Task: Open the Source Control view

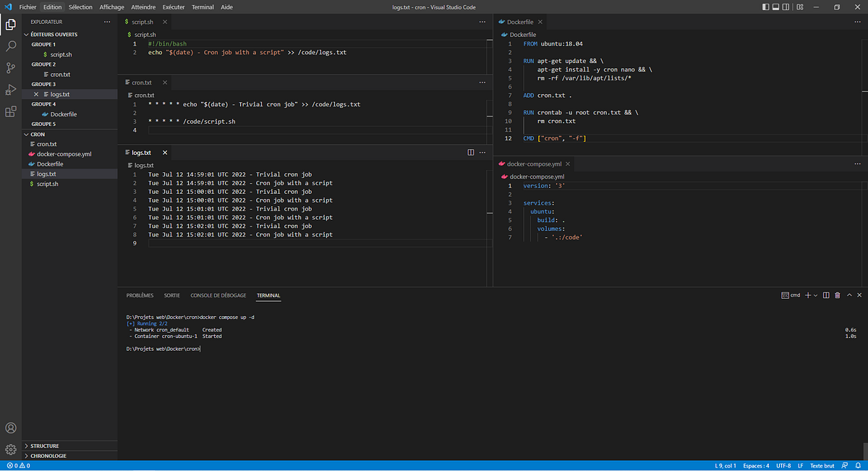Action: (10, 67)
